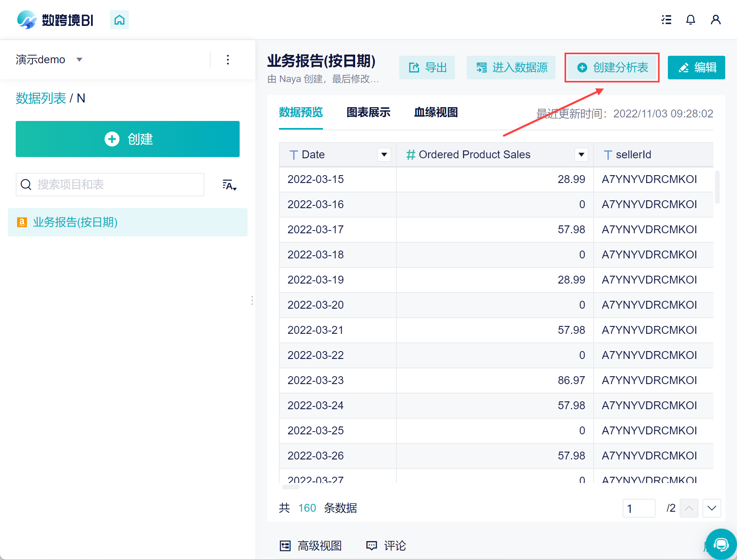Click the 160 total record count
This screenshot has height=560, width=737.
pos(307,508)
